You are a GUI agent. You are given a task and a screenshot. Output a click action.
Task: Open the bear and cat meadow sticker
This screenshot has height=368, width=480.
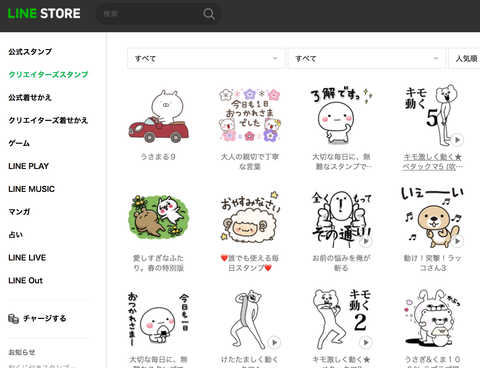point(158,217)
